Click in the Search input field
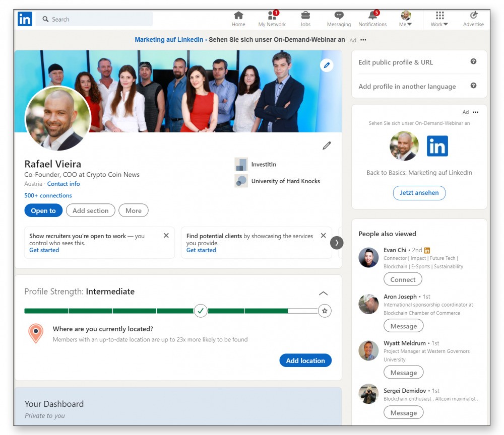 coord(94,19)
